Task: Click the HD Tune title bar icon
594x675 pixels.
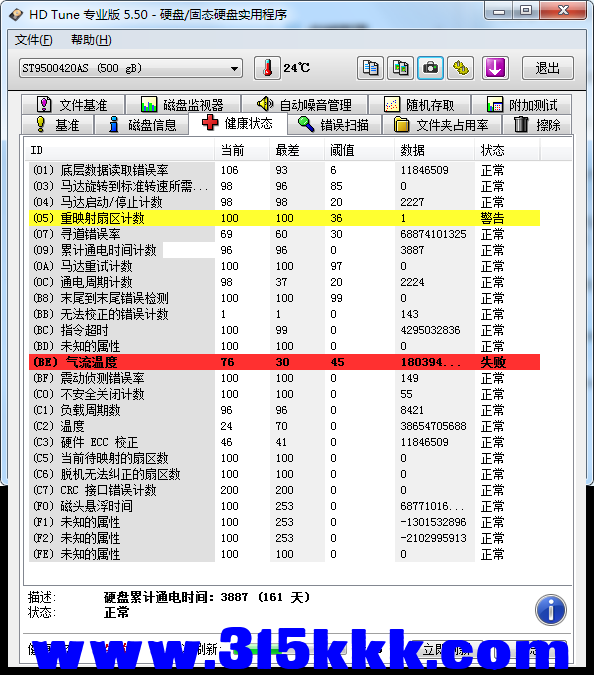Action: coord(16,15)
